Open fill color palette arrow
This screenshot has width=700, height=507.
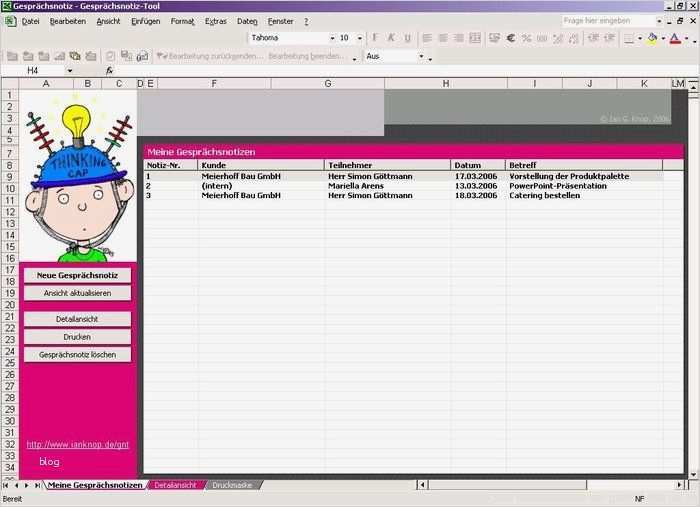(663, 38)
